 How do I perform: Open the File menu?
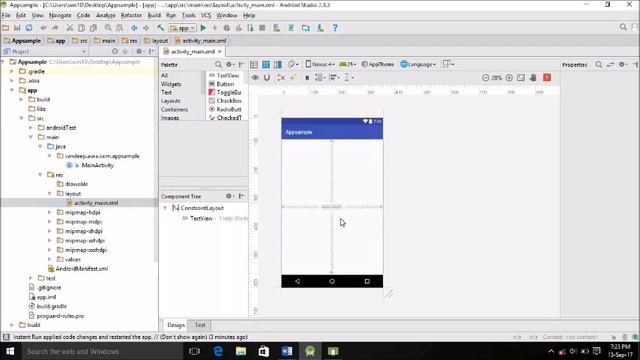pos(6,16)
